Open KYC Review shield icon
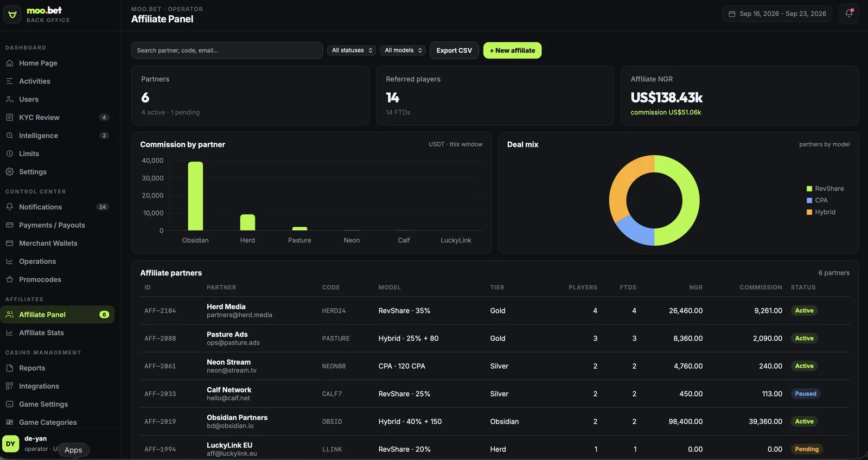Screen dimensions: 868x460 (9, 117)
